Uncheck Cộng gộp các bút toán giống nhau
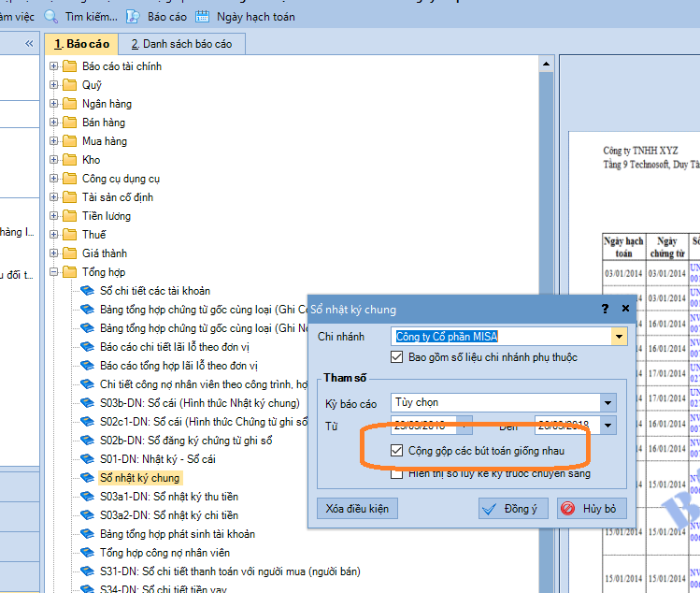 click(398, 451)
